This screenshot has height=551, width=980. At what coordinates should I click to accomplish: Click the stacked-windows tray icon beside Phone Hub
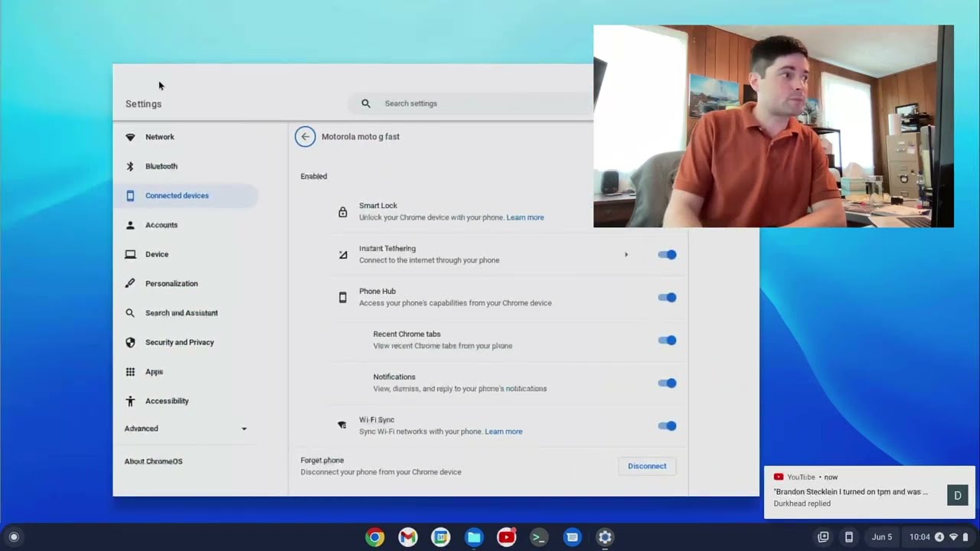pos(823,537)
